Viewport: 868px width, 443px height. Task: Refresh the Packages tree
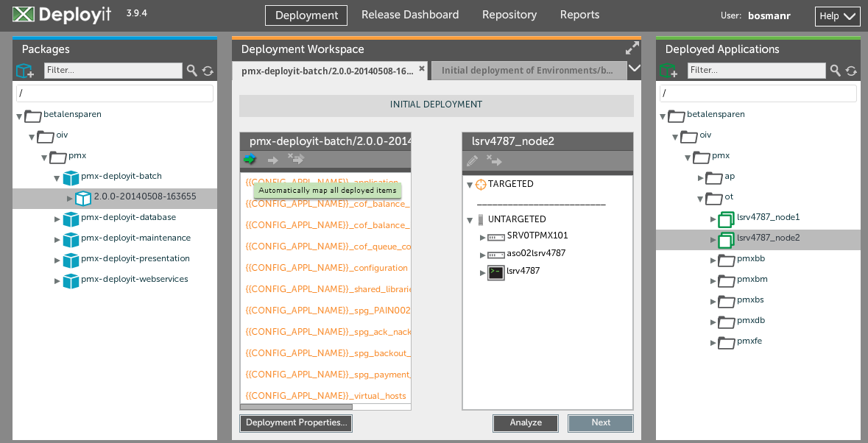tap(208, 71)
